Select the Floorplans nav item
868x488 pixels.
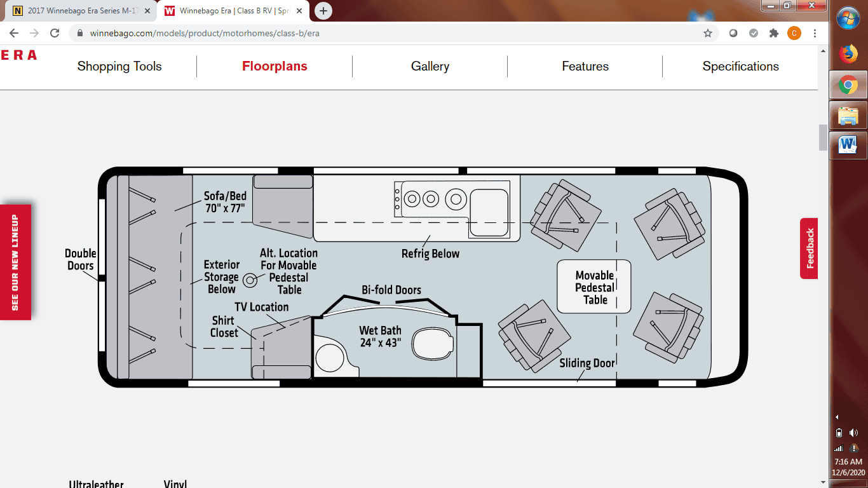(x=275, y=66)
